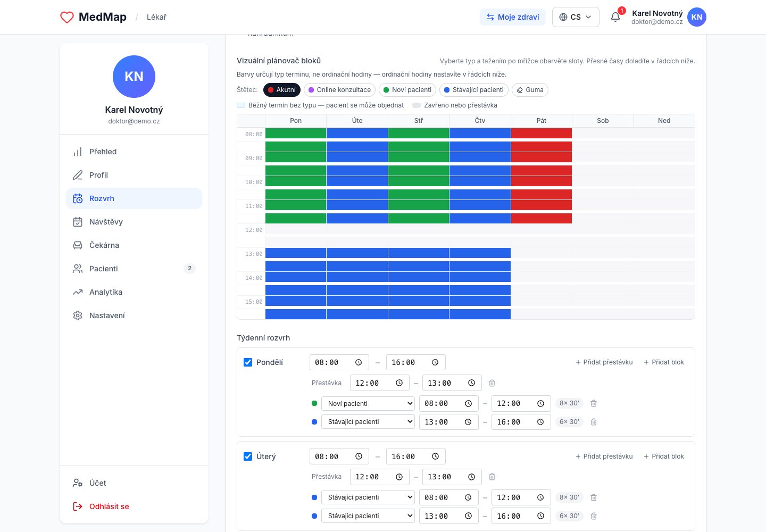766x532 pixels.
Task: Delete Tuesday's 13:00–16:00 block
Action: pos(594,516)
